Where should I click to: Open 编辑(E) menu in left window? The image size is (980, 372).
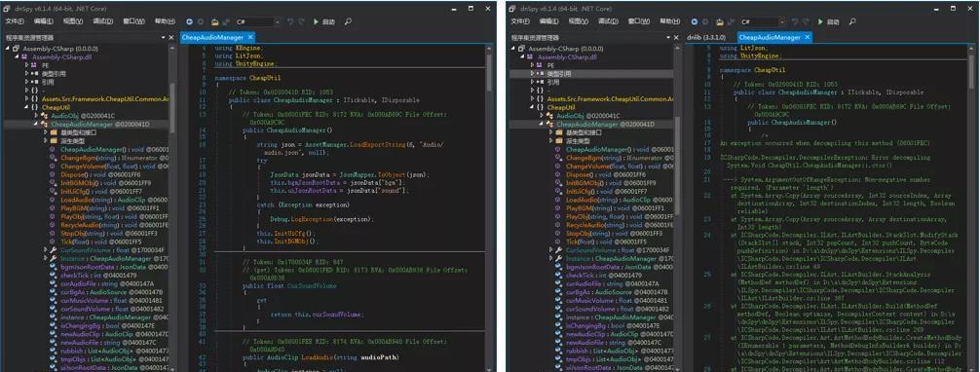43,21
